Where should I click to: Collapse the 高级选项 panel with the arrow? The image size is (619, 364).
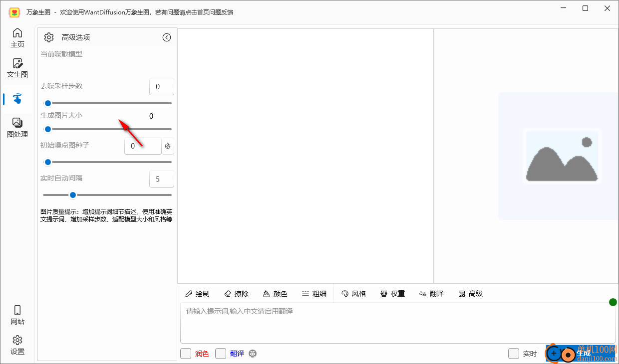click(167, 37)
